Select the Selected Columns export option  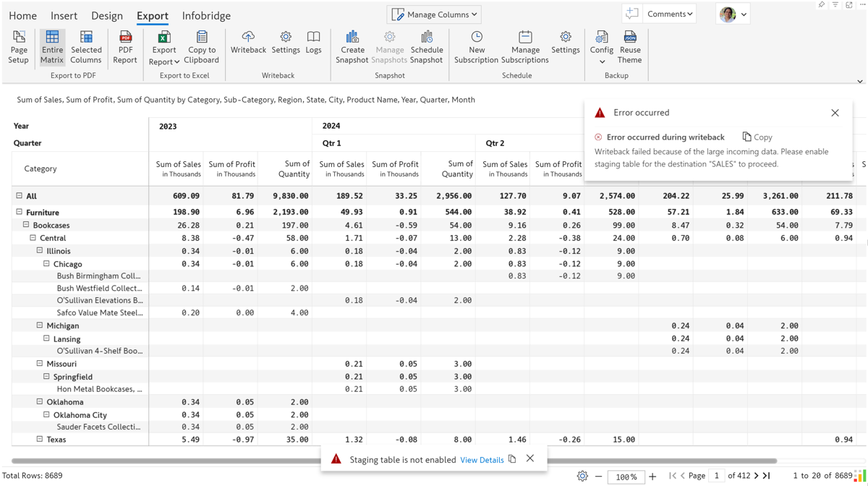[x=86, y=48]
